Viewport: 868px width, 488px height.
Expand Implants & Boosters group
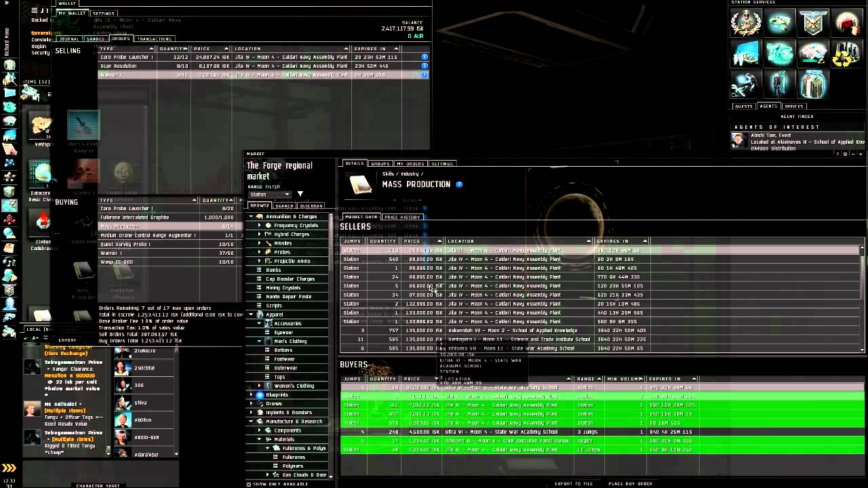(252, 412)
